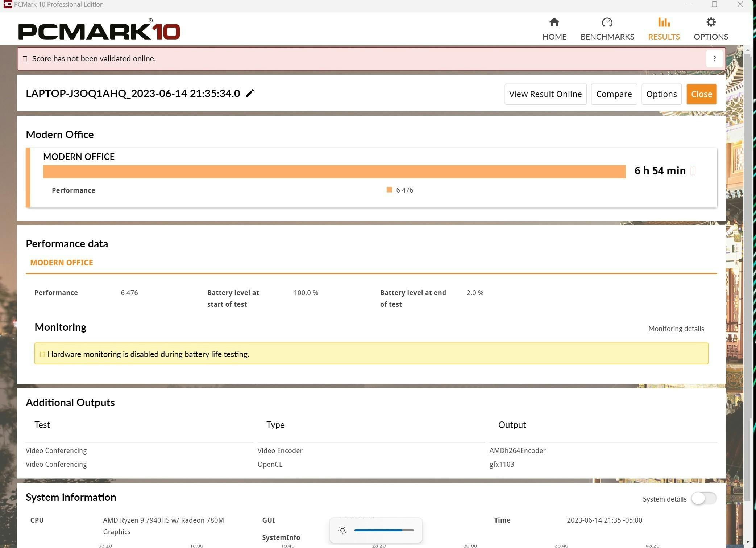Click the battery end value 2.0 %

475,293
